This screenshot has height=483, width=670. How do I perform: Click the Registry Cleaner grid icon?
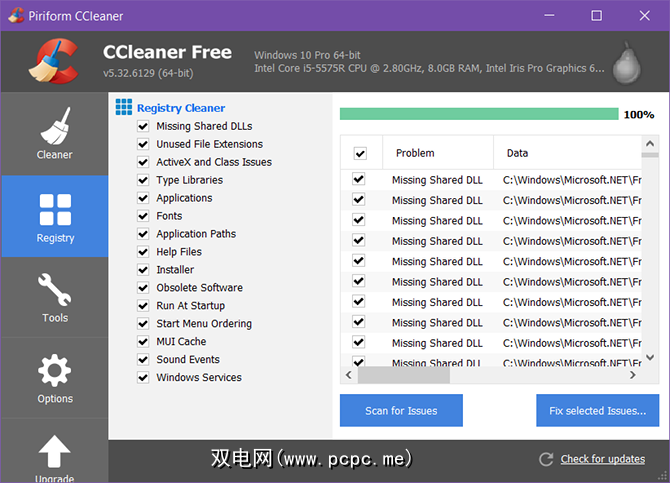(x=124, y=107)
